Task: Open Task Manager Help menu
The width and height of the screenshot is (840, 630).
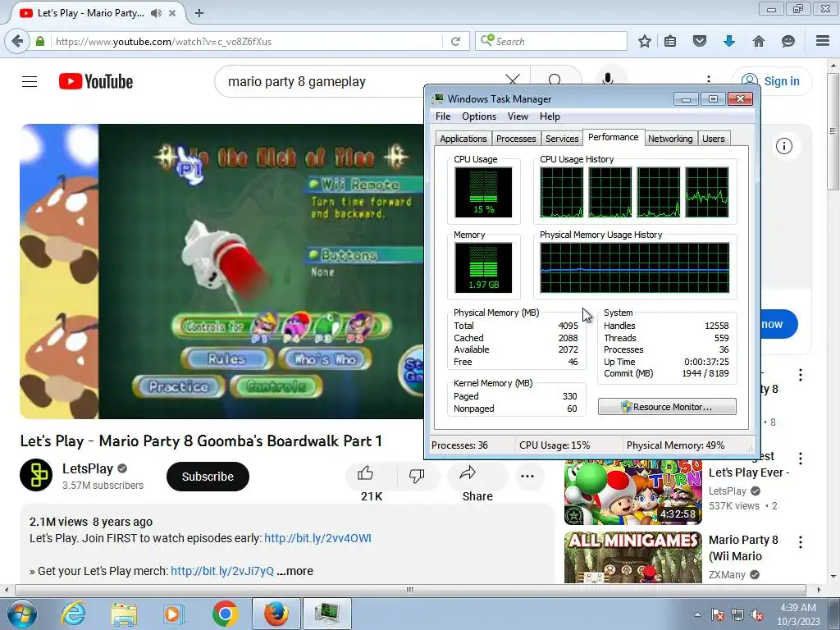Action: [x=550, y=116]
